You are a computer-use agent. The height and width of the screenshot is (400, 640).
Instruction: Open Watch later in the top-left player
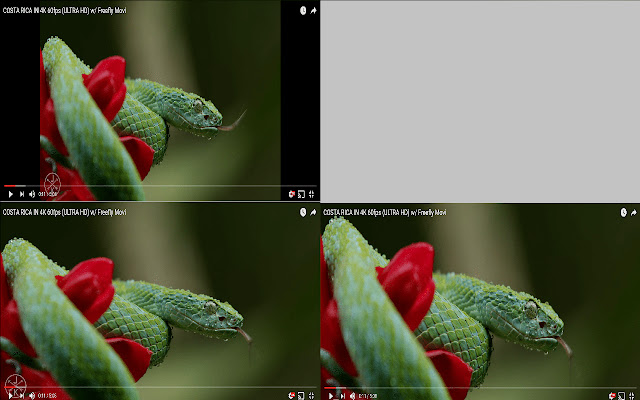[x=303, y=11]
